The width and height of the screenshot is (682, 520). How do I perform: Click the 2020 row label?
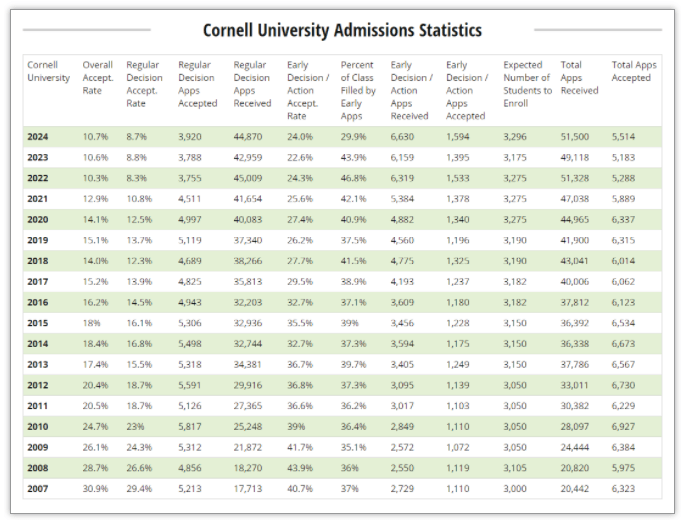click(x=38, y=219)
